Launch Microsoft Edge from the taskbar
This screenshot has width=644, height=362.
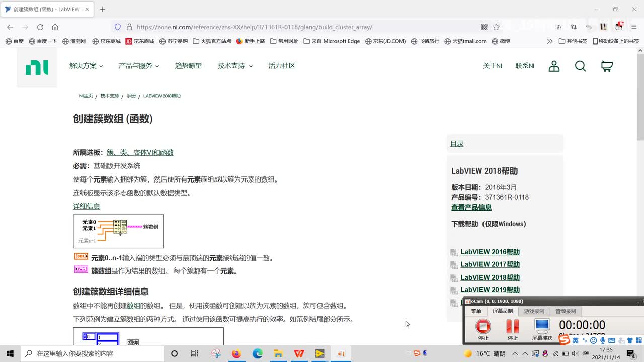pos(257,353)
